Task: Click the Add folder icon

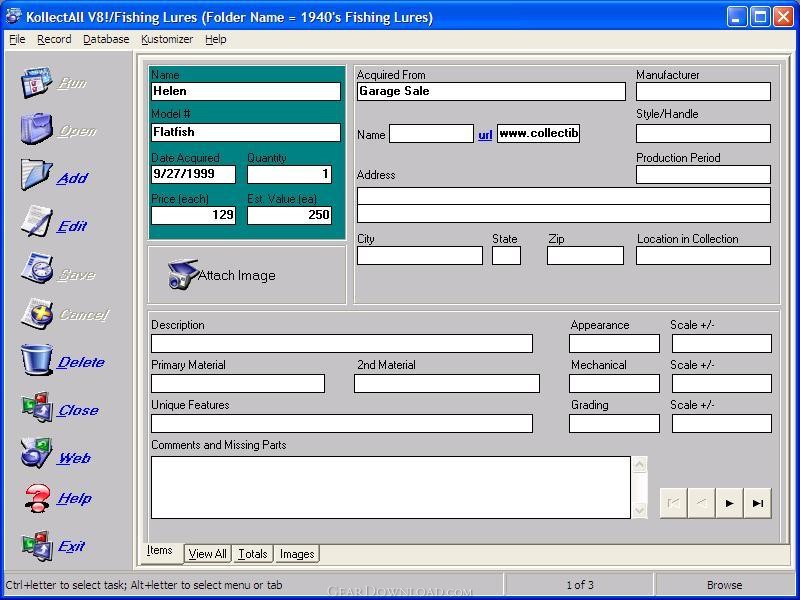Action: (x=36, y=174)
